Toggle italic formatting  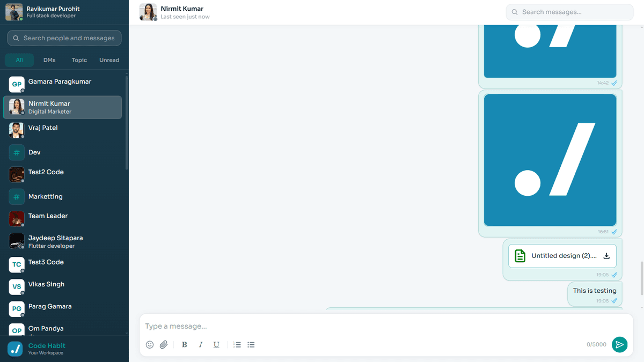click(201, 344)
